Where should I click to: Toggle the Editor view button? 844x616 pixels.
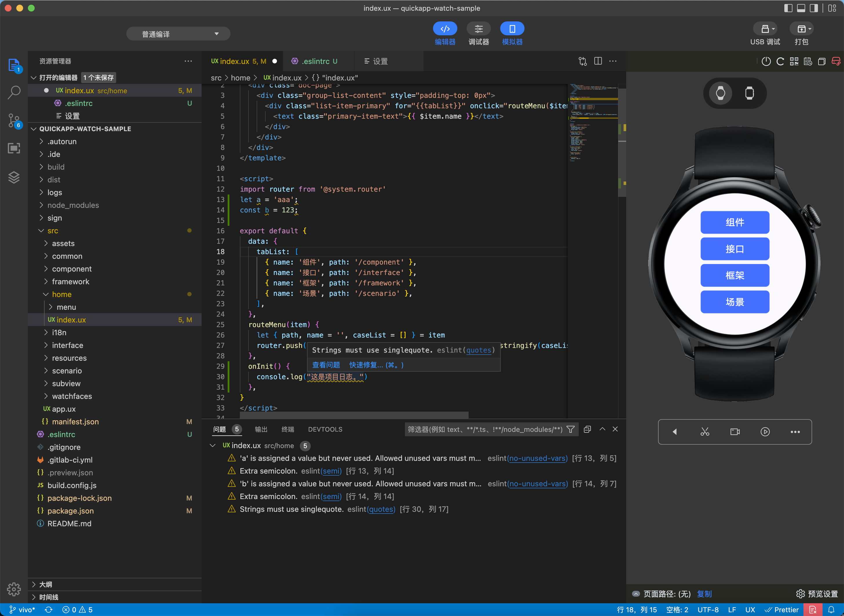(x=445, y=34)
